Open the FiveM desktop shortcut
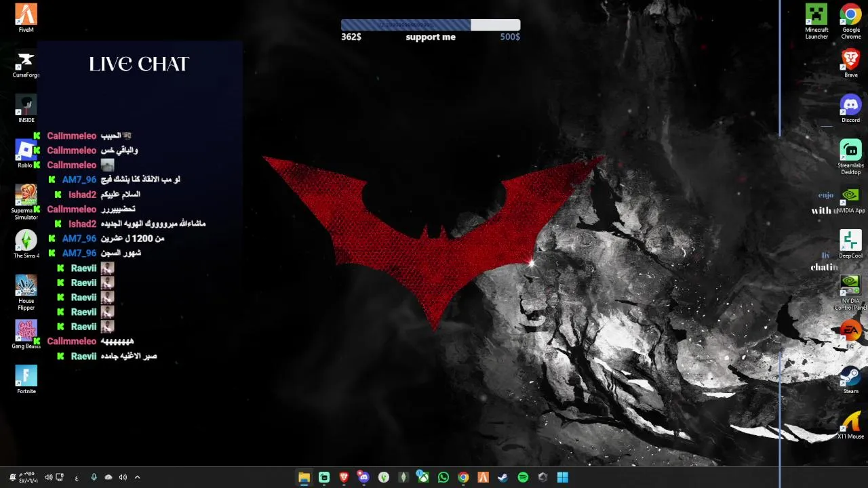Viewport: 868px width, 488px height. point(26,18)
